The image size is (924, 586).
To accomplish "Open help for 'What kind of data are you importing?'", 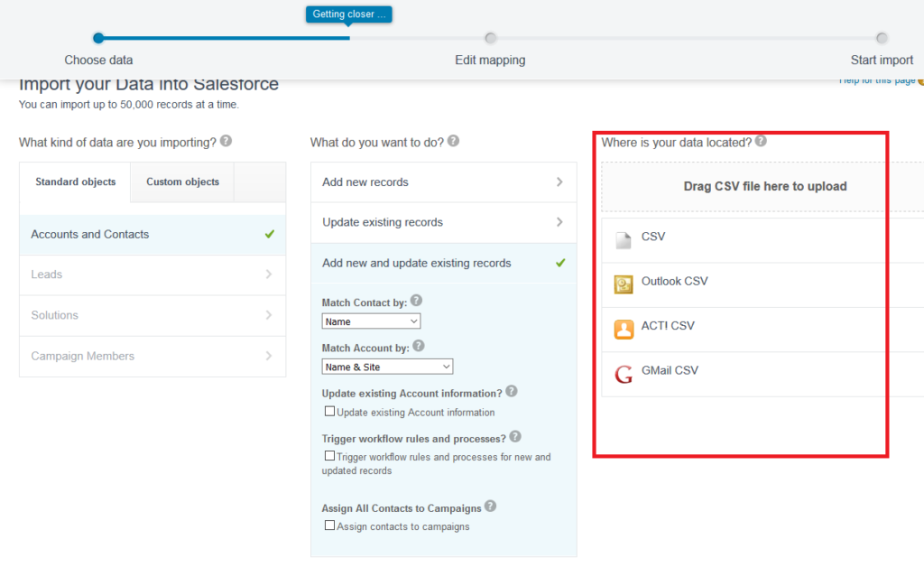I will 226,142.
